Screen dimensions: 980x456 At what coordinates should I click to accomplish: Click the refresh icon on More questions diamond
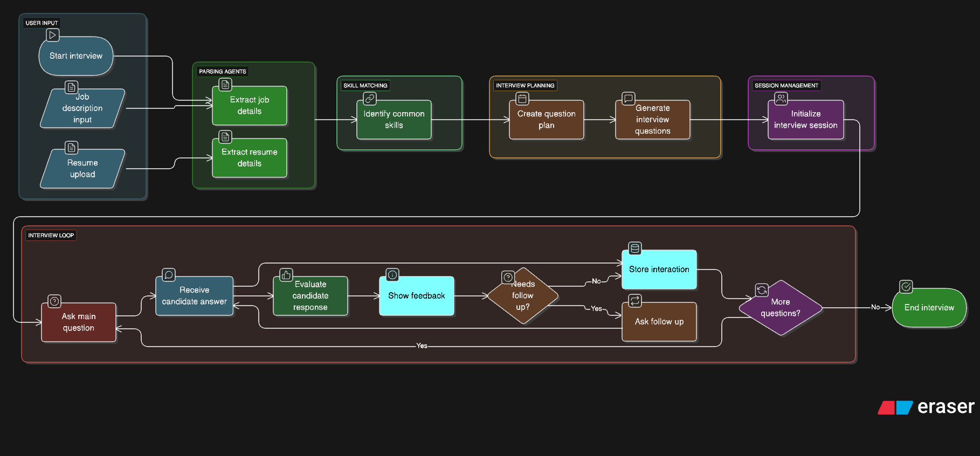[762, 291]
